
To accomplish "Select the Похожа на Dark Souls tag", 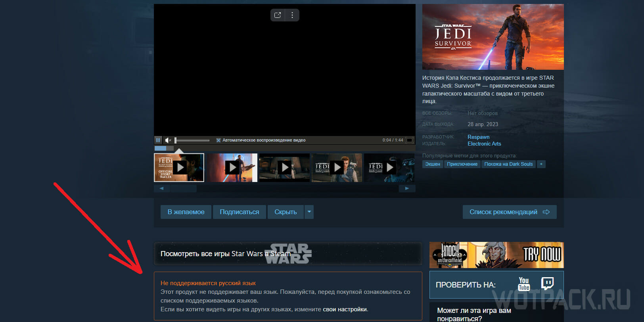I will click(x=508, y=164).
